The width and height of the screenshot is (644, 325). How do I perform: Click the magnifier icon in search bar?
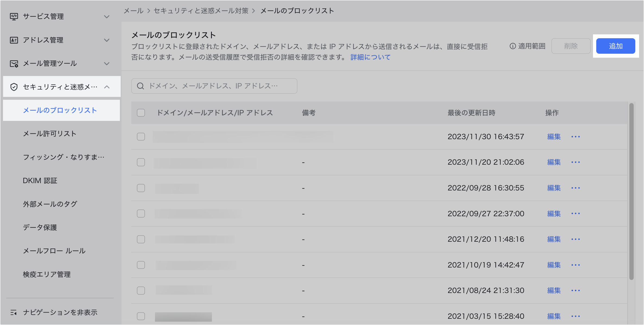pos(140,86)
